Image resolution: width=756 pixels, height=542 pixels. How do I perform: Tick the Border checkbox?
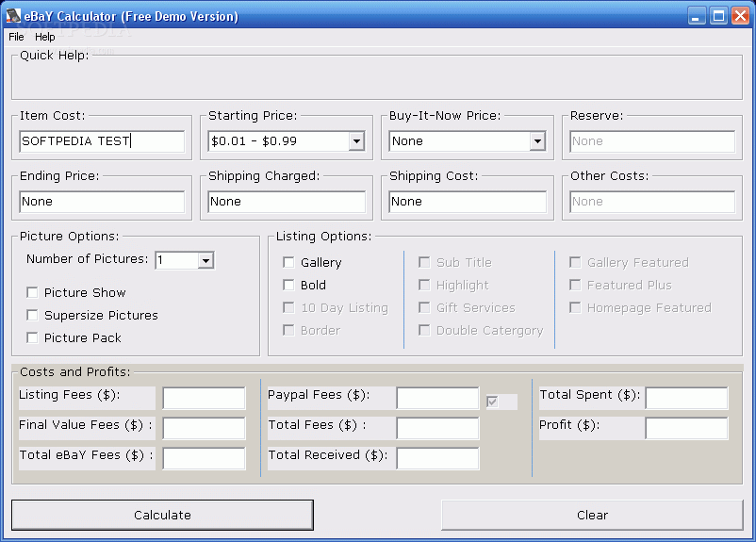click(x=288, y=330)
